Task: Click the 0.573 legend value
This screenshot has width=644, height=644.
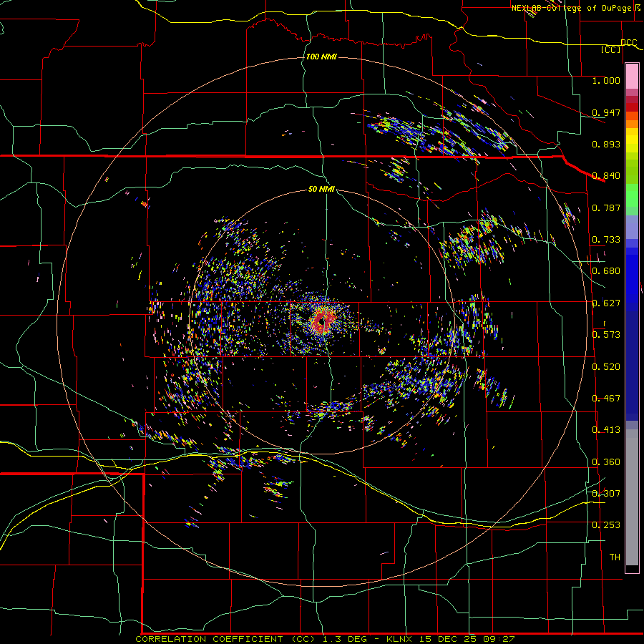Action: point(606,335)
